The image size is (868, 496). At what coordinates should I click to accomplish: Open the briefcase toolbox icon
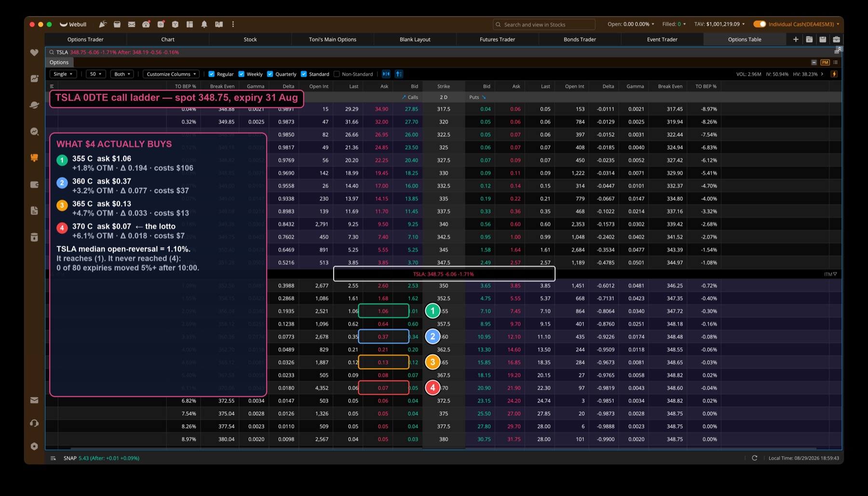coord(836,40)
